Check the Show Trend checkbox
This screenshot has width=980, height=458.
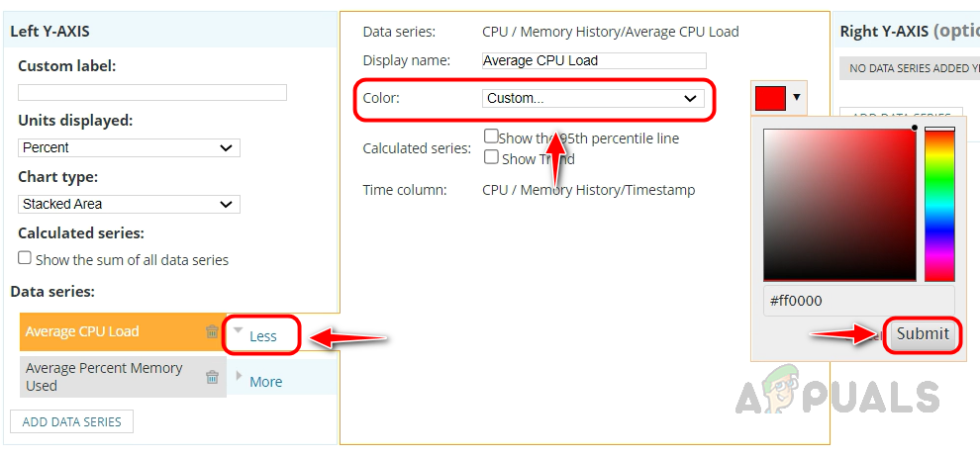click(x=491, y=156)
